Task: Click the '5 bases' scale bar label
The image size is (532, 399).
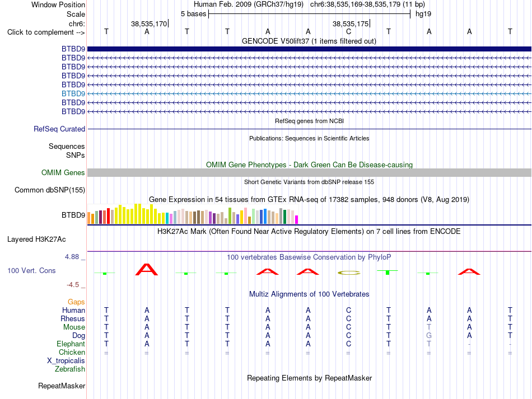Action: (193, 14)
